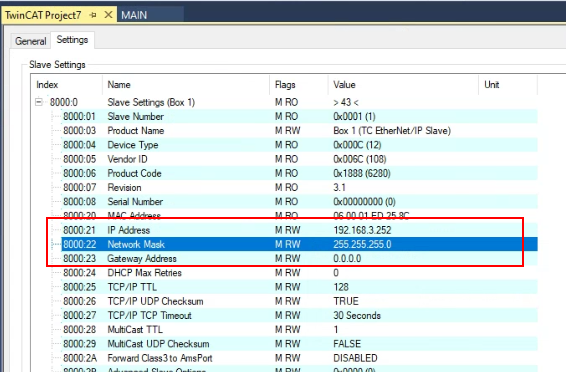Screen dimensions: 566x372
Task: Click the UDP checksum value TRUE
Action: pyautogui.click(x=346, y=301)
